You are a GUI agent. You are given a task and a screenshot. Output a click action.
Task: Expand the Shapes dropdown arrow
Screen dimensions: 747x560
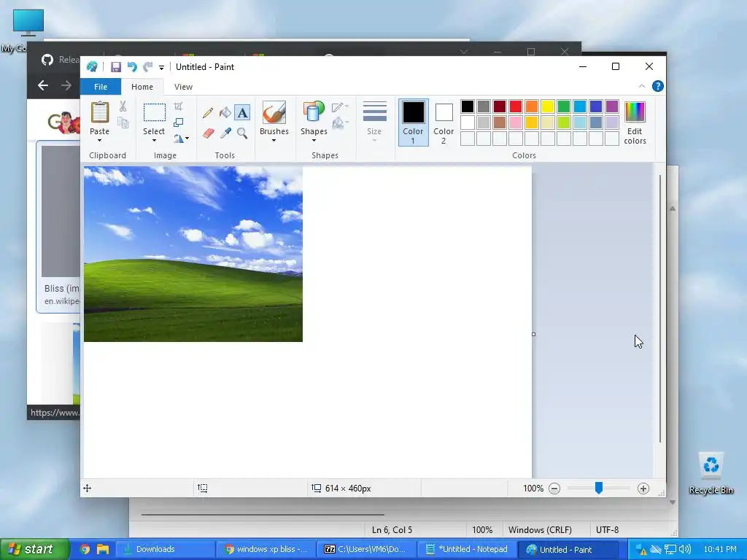coord(314,141)
